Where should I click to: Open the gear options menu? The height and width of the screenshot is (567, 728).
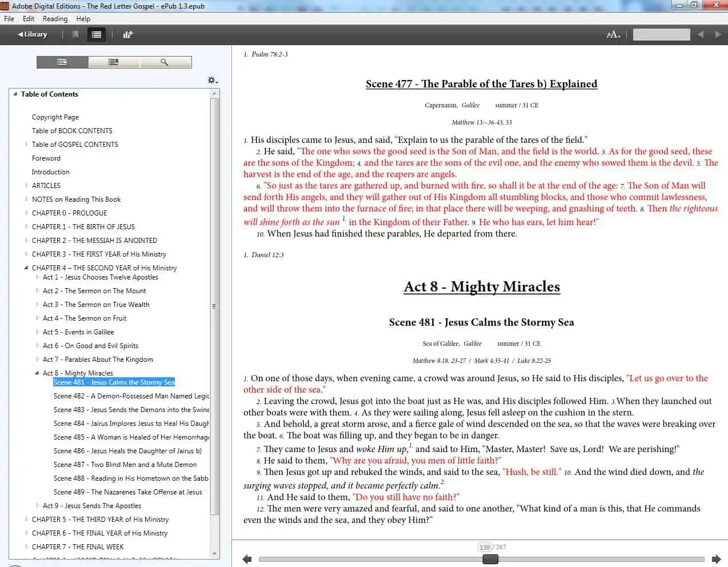pyautogui.click(x=213, y=81)
